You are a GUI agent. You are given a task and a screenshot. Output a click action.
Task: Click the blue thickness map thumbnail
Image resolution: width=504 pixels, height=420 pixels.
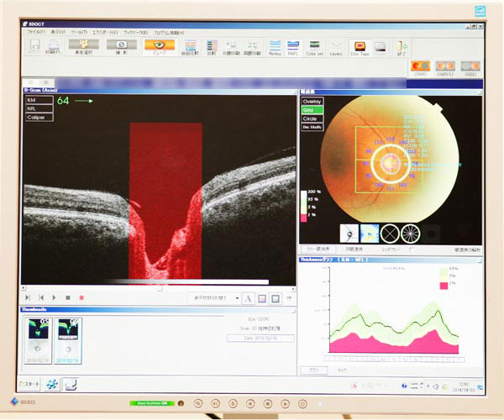pos(370,234)
